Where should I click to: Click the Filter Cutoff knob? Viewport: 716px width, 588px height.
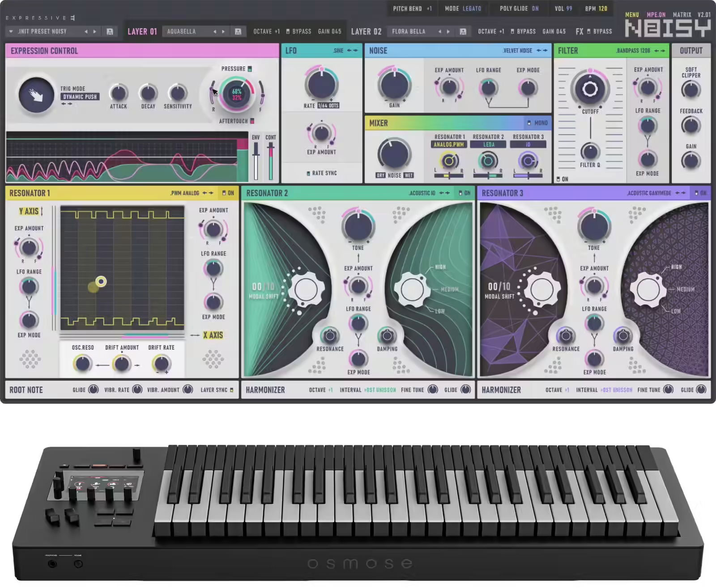click(590, 89)
